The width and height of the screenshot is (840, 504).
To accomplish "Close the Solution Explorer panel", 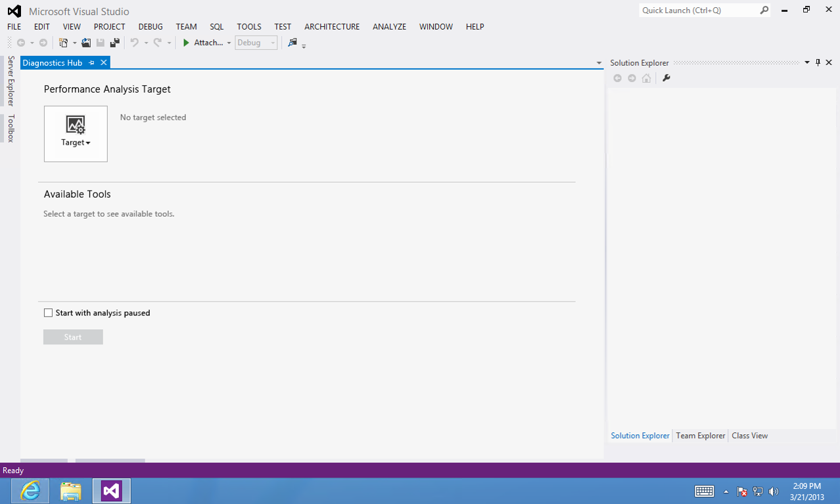I will click(829, 62).
